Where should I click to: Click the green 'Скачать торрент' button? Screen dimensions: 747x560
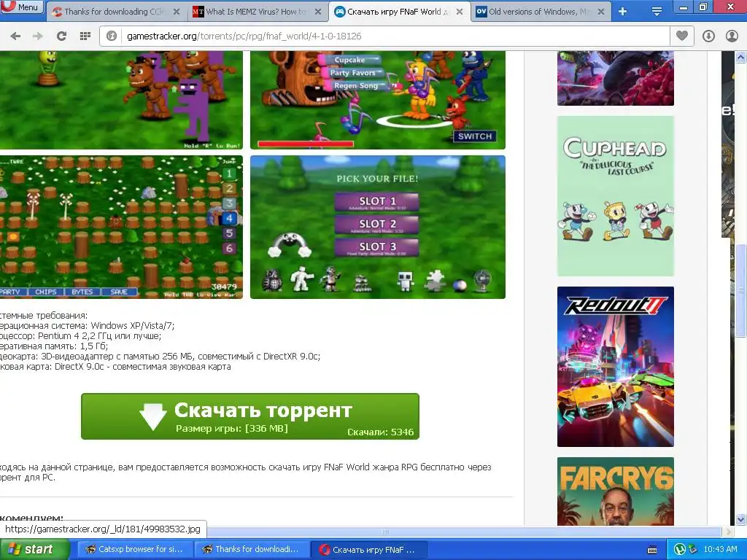[x=250, y=416]
